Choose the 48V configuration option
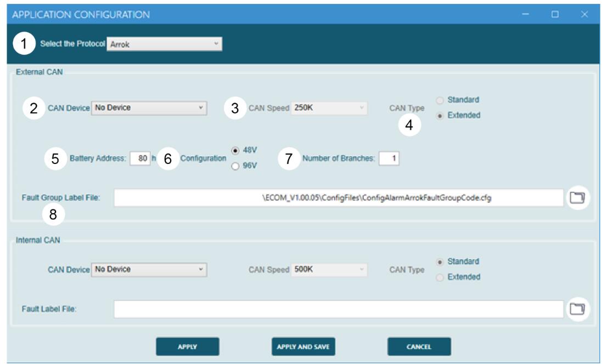602x364 pixels. pyautogui.click(x=235, y=151)
